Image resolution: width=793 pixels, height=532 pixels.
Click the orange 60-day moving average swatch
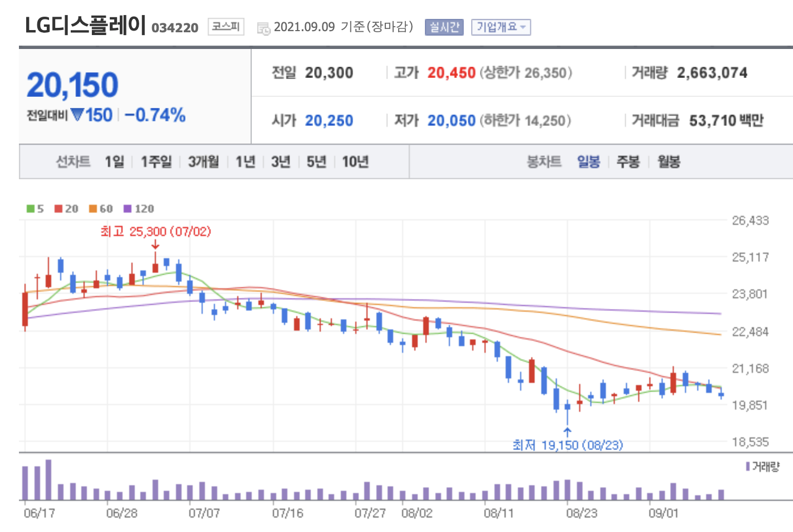[93, 209]
